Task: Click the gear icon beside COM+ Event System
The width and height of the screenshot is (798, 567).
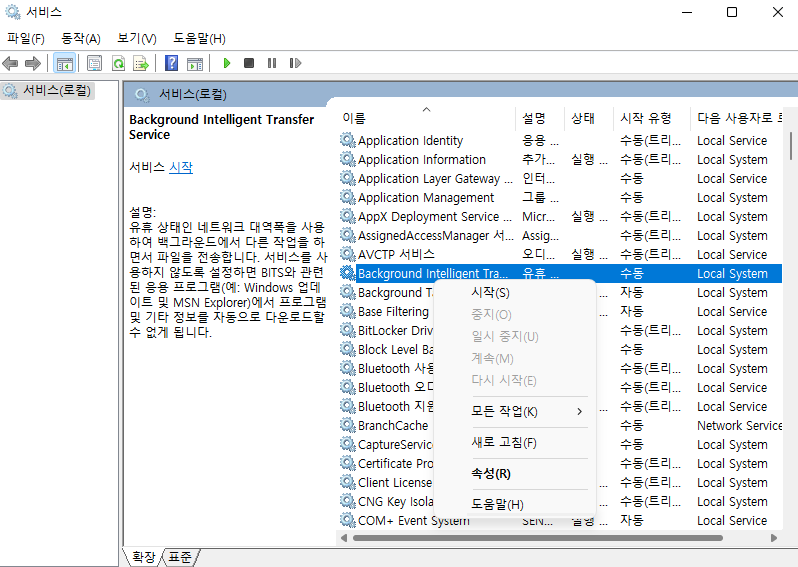Action: [348, 520]
